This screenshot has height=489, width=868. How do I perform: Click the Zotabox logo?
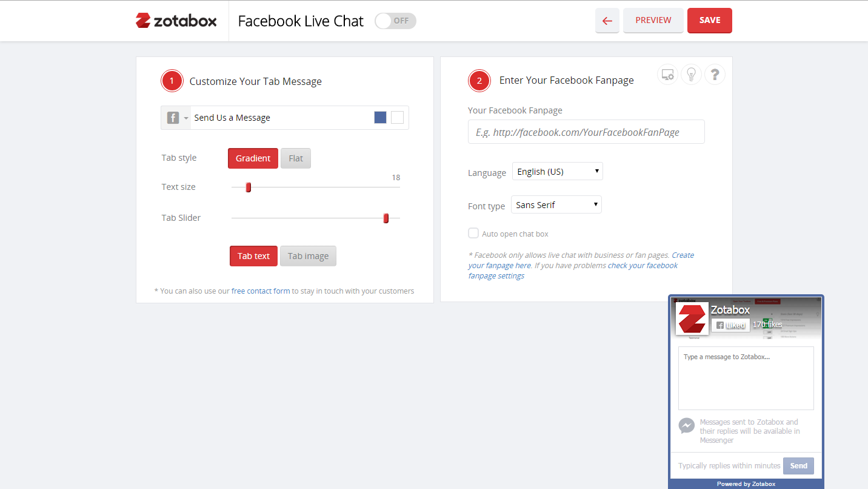[x=176, y=21]
